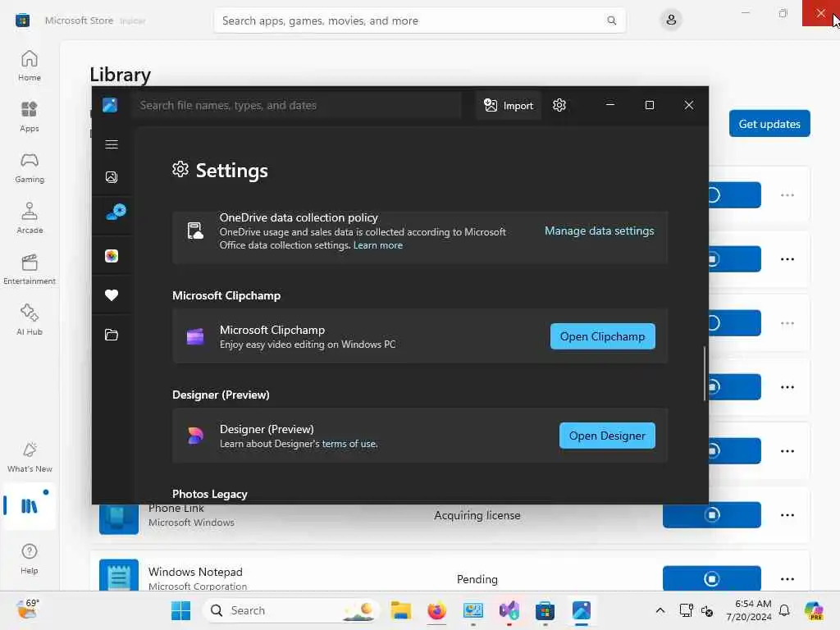Open Help in Microsoft Store
840x630 pixels.
pos(30,559)
